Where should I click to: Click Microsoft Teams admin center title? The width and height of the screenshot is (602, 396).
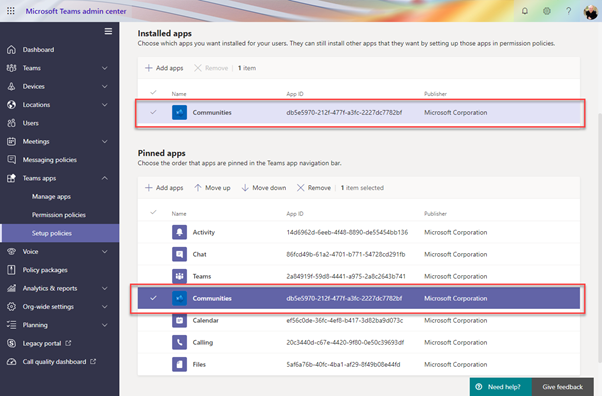[x=76, y=11]
